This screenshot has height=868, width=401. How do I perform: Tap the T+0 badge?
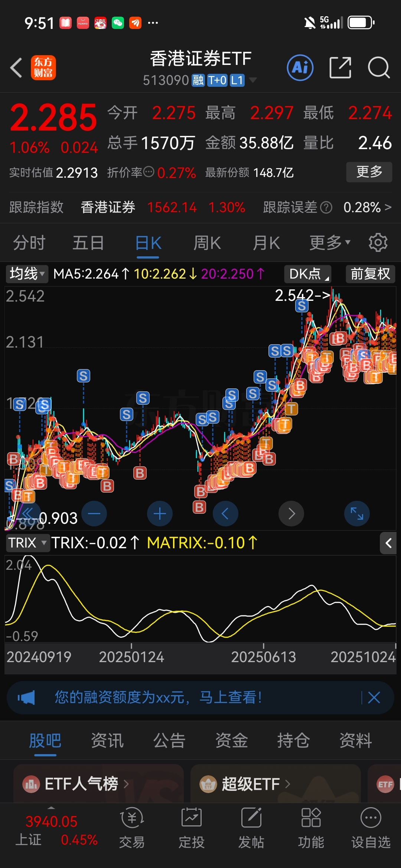(217, 80)
